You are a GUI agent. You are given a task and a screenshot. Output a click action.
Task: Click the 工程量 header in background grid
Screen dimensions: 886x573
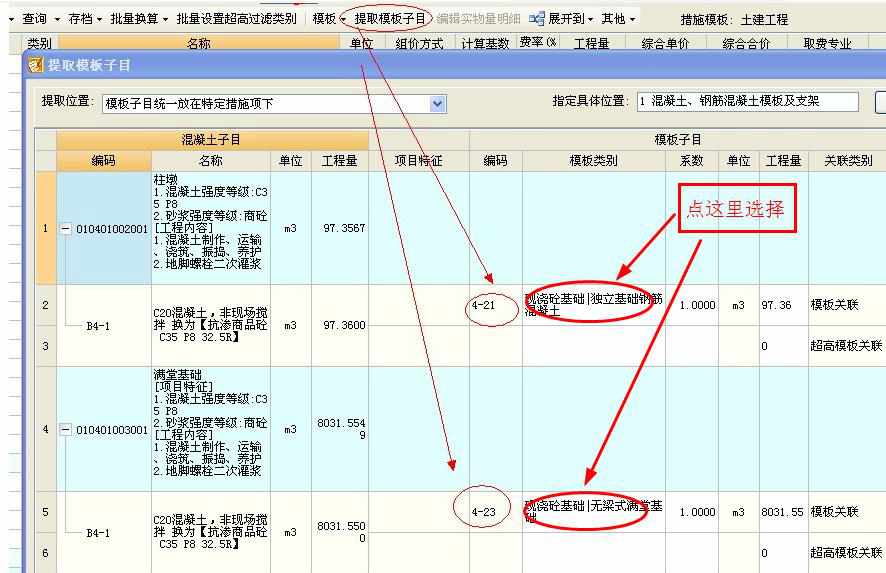592,43
